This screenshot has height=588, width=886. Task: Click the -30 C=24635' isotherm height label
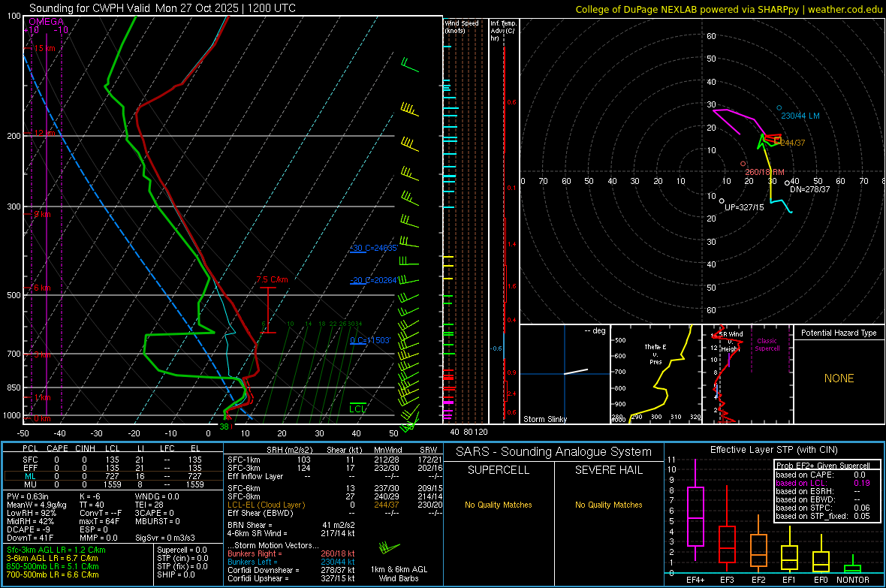(x=373, y=248)
